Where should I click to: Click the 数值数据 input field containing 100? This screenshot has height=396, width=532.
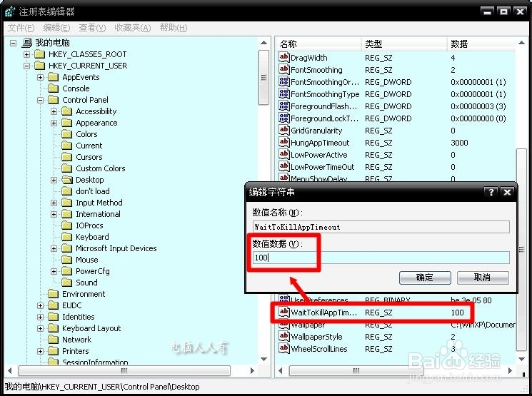(x=381, y=258)
